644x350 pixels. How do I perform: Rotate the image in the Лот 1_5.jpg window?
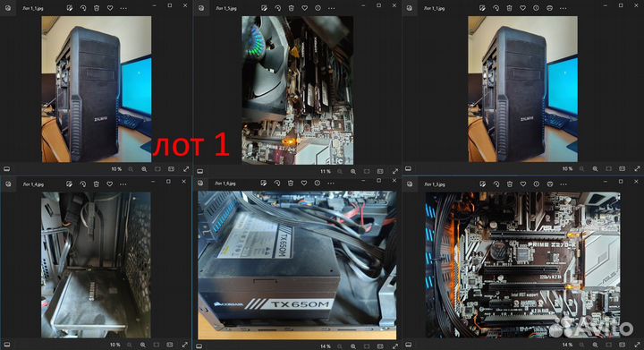point(277,8)
